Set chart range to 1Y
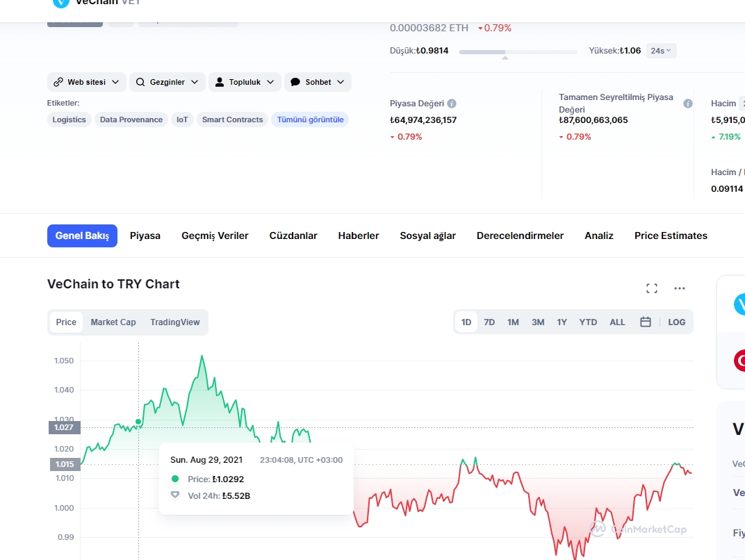Image resolution: width=745 pixels, height=560 pixels. coord(562,322)
